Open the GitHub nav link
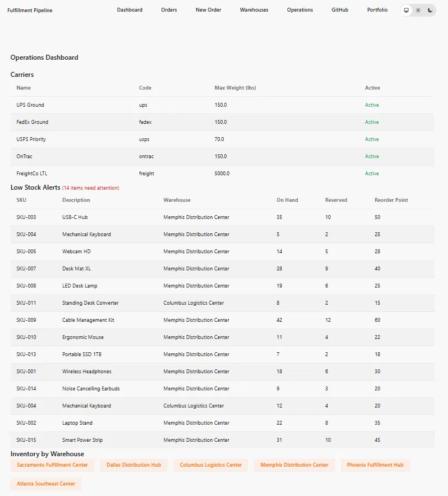Viewport: 448px width, 496px height. (340, 10)
